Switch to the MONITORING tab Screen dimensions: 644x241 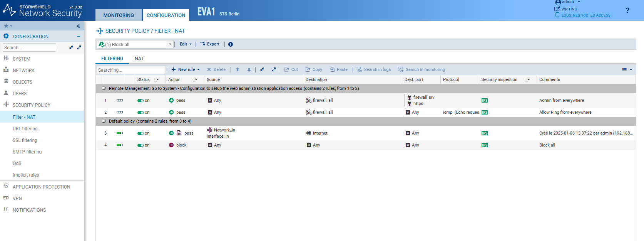coord(119,15)
